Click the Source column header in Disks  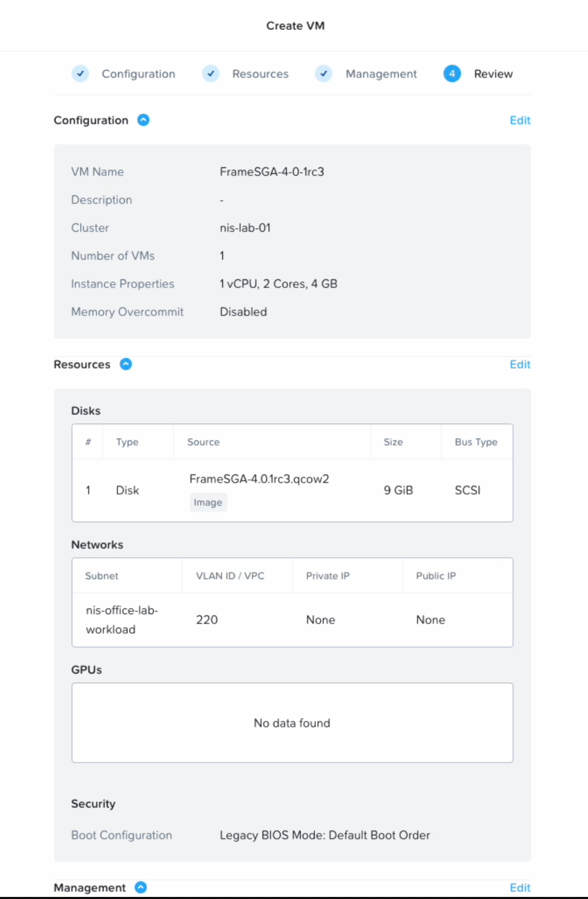[203, 442]
